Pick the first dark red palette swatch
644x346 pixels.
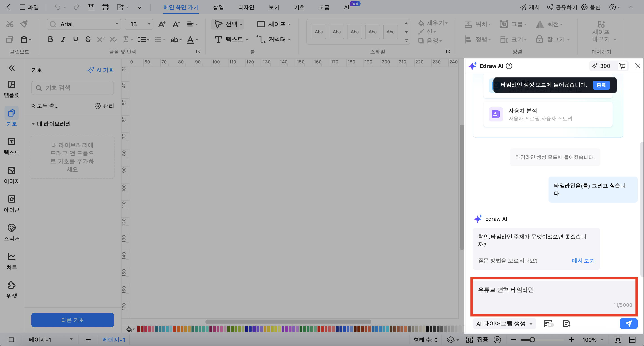point(139,329)
